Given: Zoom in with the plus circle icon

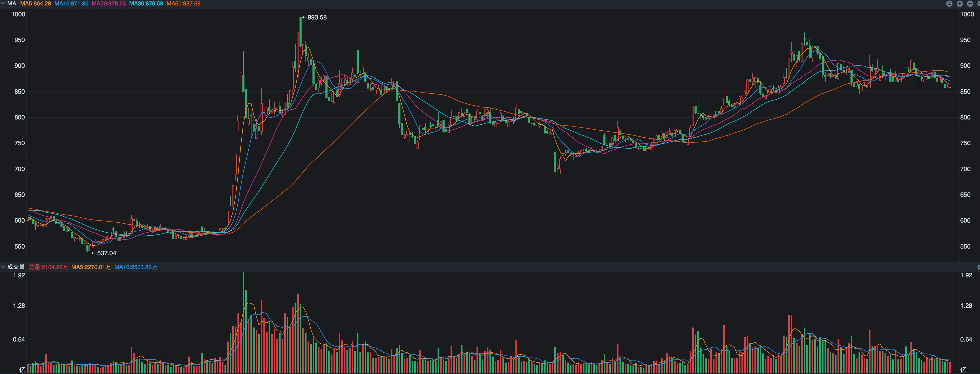Looking at the screenshot, I should 959,3.
